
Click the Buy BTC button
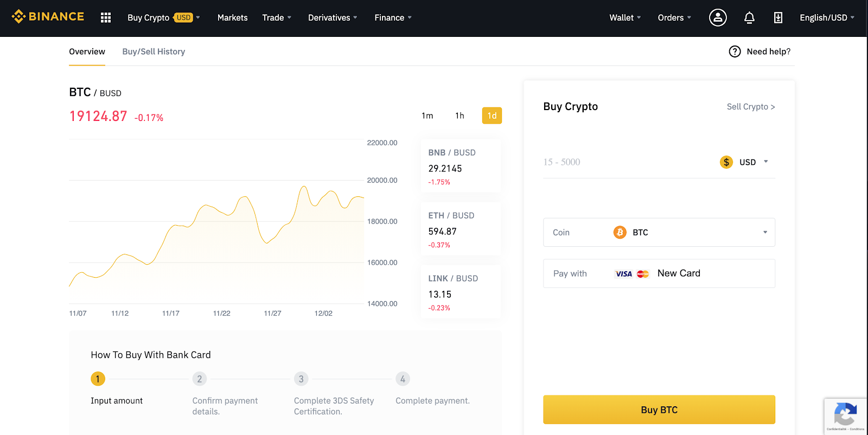(659, 410)
